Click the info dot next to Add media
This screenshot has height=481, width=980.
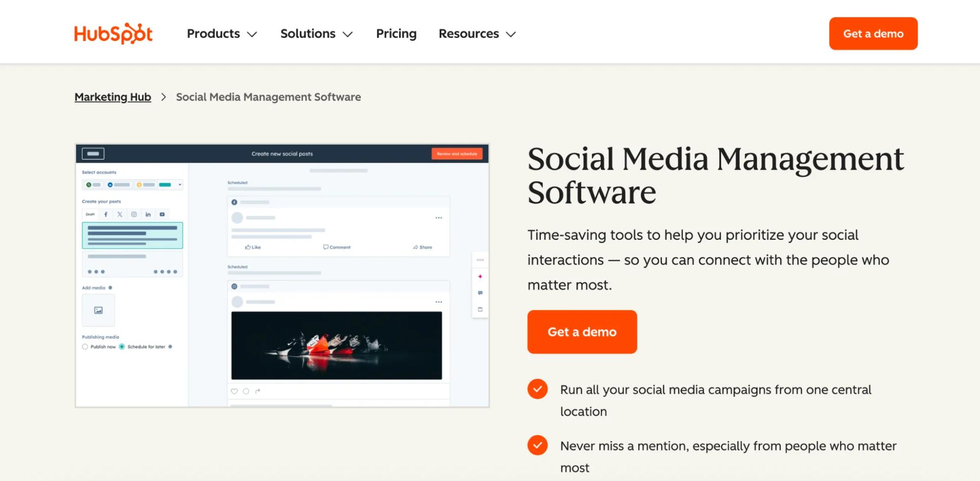point(110,288)
